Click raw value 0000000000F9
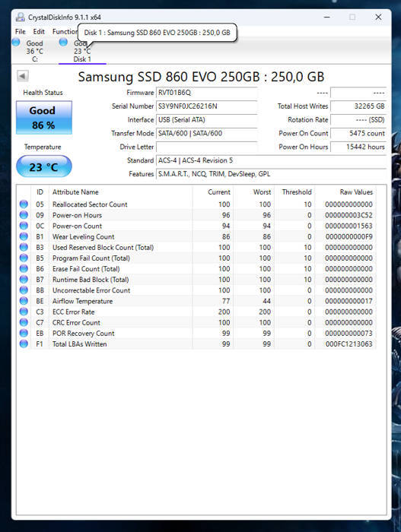401x532 pixels. [x=348, y=236]
